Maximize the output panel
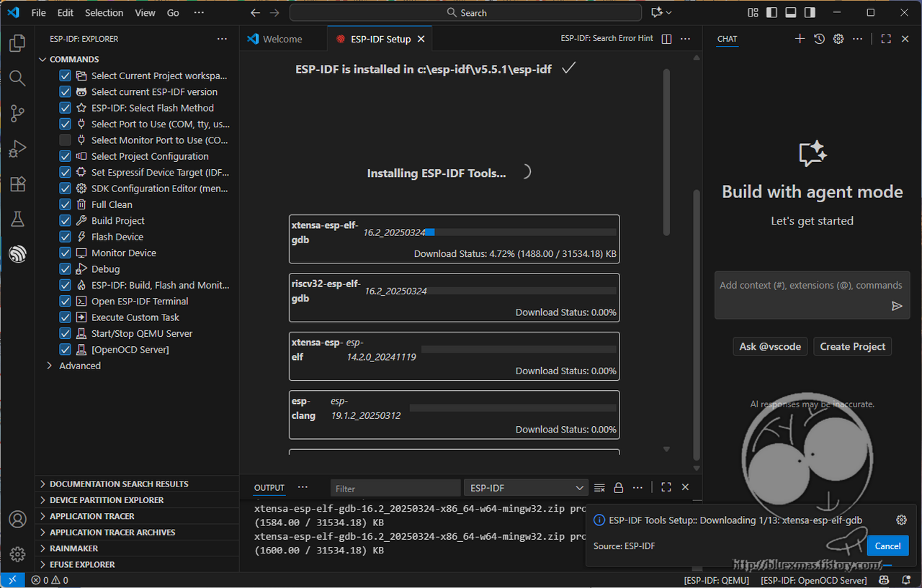This screenshot has height=588, width=922. click(x=666, y=488)
